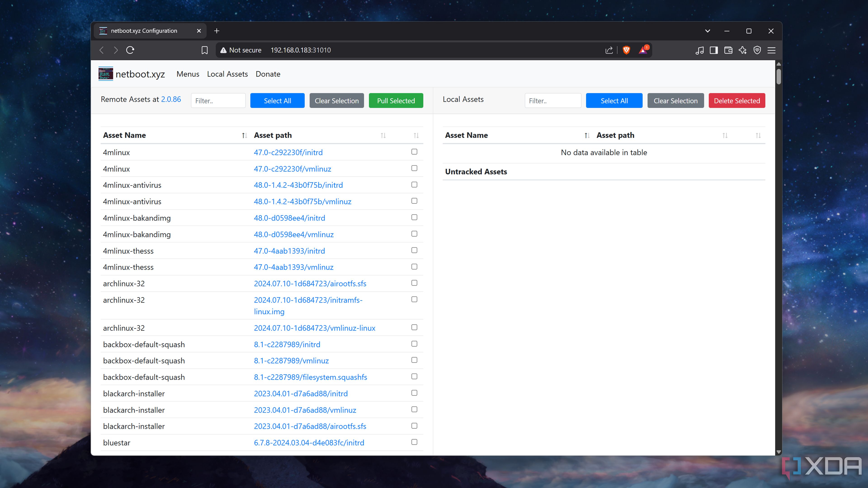The image size is (868, 488).
Task: Click Select All for remote assets
Action: click(x=277, y=101)
